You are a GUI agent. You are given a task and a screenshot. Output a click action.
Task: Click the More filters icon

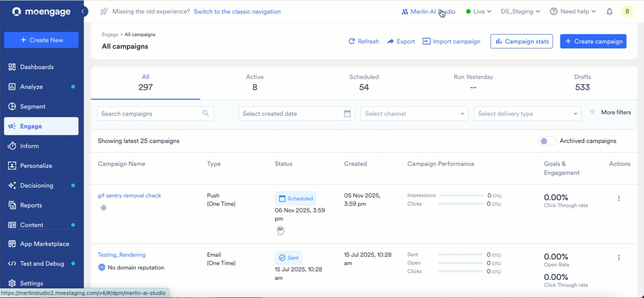point(592,112)
